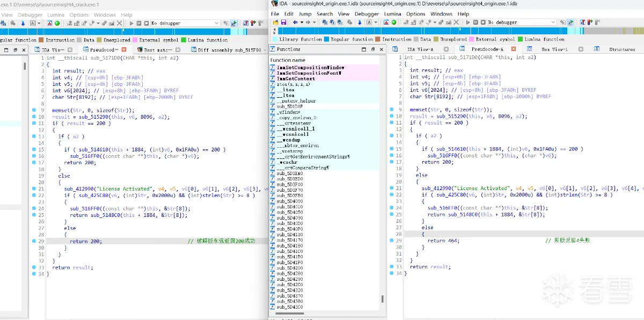Click green-arrow refresh icon, right IDA toolbar
Screen dimensions: 644x320
(570, 23)
